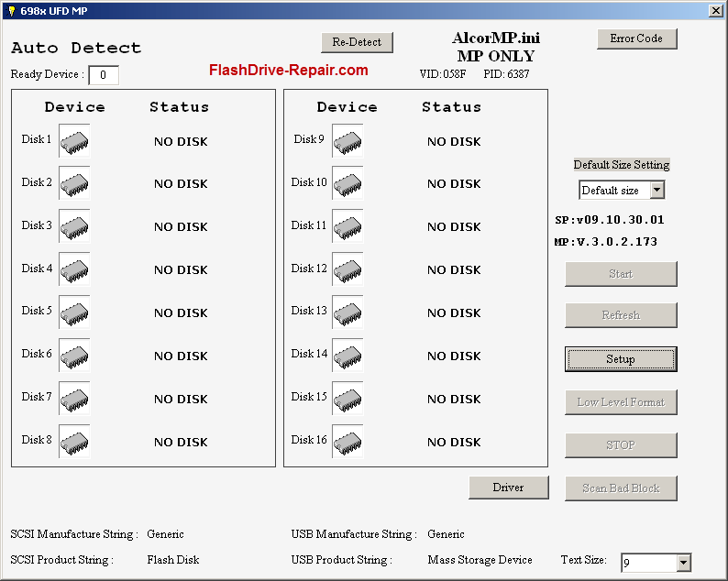Expand the Default size dropdown arrow
This screenshot has height=581, width=728.
[657, 190]
